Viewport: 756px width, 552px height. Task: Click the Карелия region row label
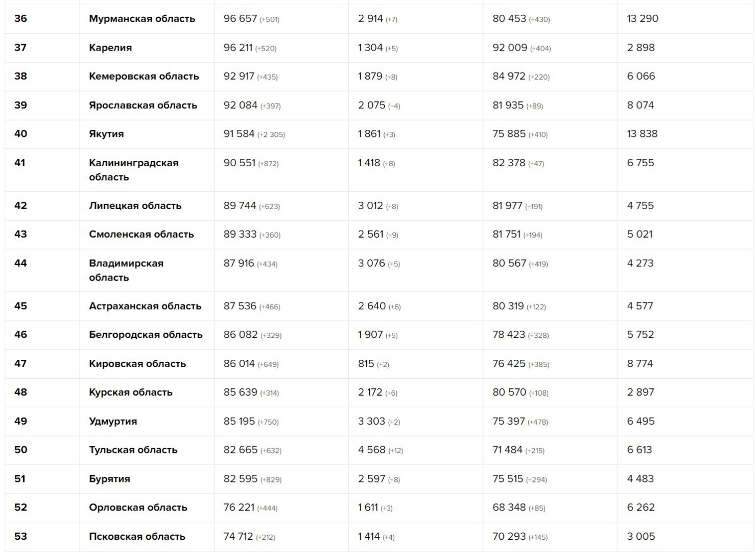point(110,48)
